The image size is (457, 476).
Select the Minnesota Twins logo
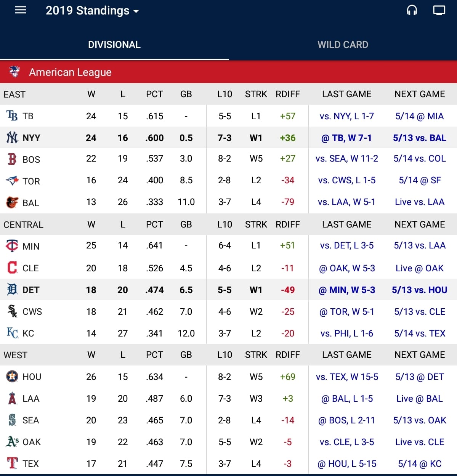12,246
